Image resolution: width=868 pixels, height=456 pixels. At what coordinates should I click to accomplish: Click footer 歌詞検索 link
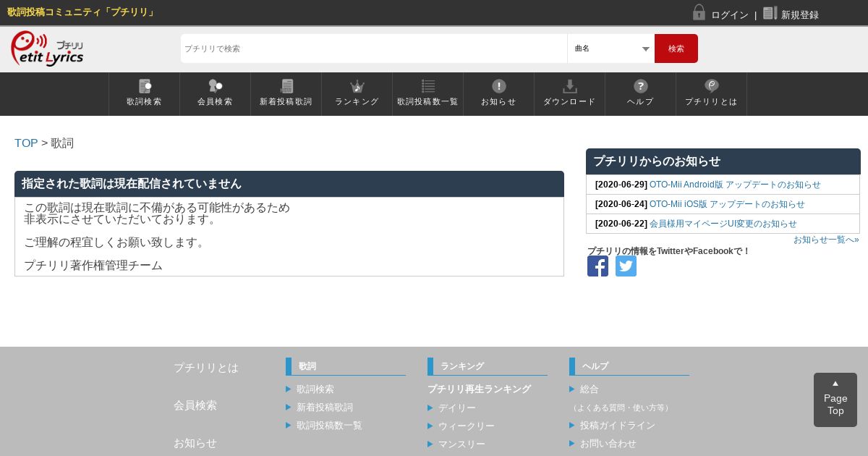pos(315,389)
